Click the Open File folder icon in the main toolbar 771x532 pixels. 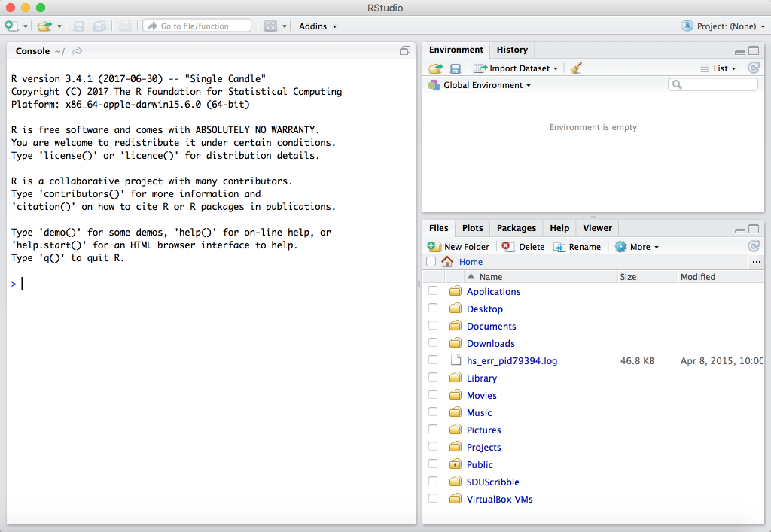coord(44,26)
